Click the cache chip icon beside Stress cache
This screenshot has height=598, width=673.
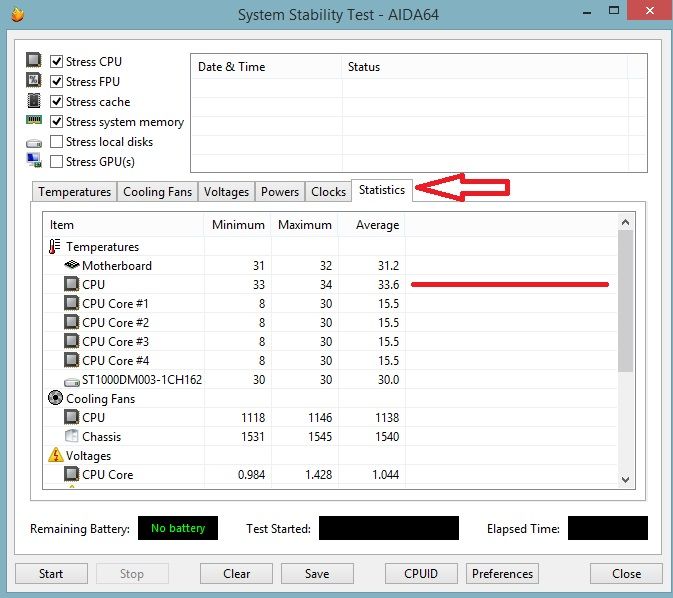click(34, 101)
